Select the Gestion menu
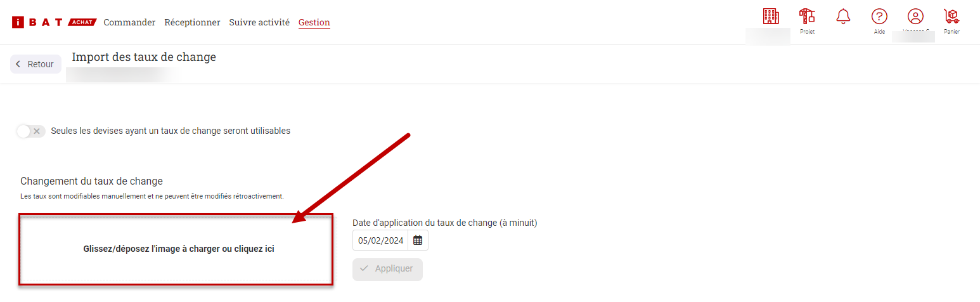 pyautogui.click(x=314, y=22)
